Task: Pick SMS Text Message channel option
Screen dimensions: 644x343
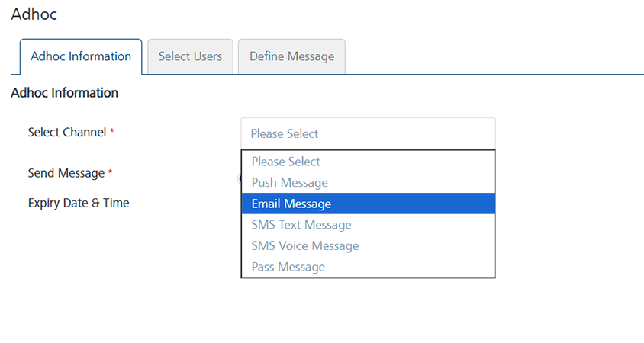Action: (368, 225)
